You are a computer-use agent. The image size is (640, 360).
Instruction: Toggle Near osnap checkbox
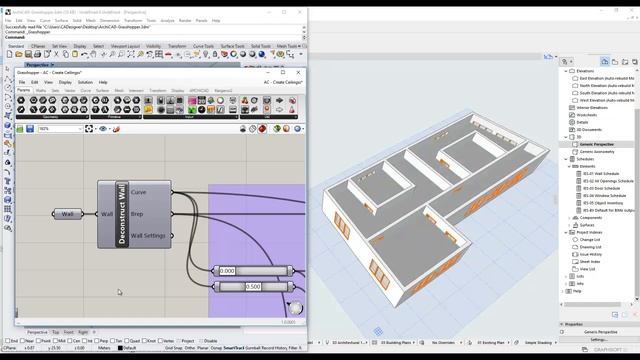coord(22,341)
